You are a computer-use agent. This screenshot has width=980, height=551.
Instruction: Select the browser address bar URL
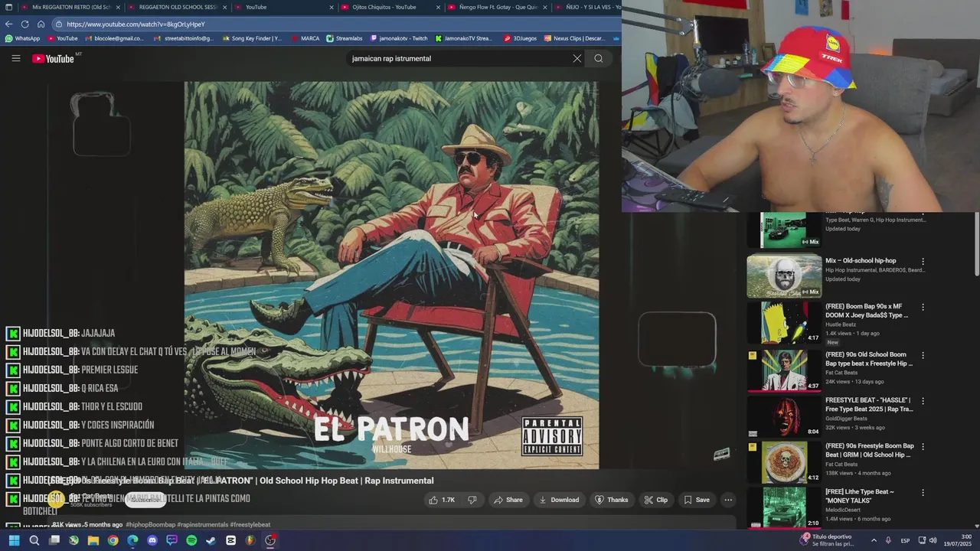(337, 24)
